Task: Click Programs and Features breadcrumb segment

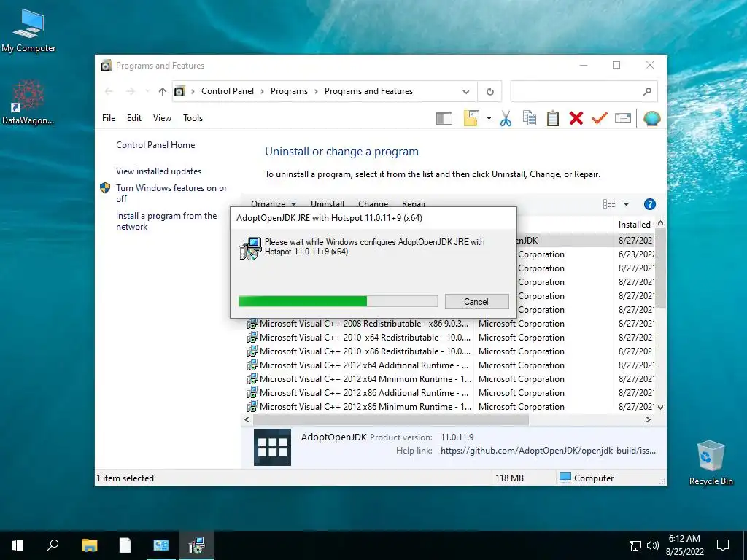Action: [x=368, y=91]
